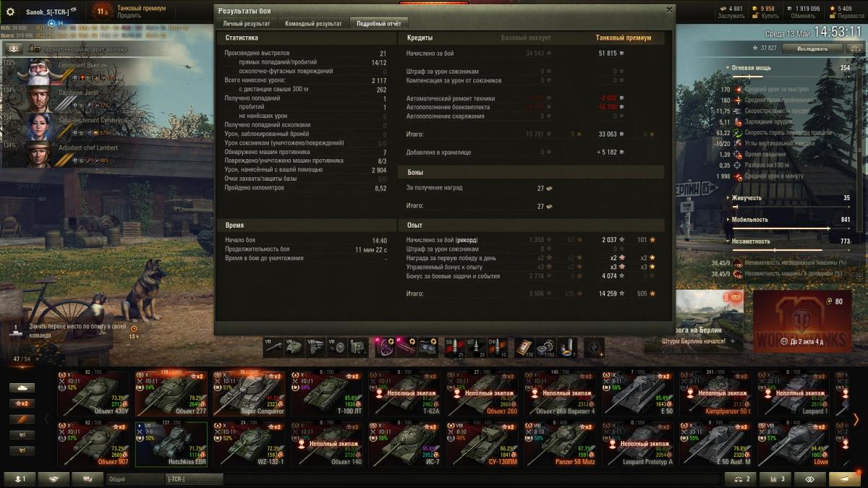868x488 pixels.
Task: Toggle the x2 bonus vehicle filter
Action: click(x=22, y=403)
